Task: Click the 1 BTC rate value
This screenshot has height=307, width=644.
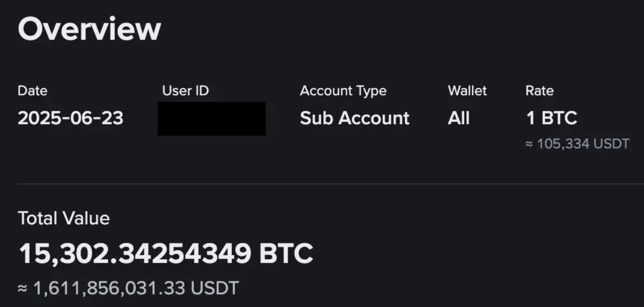Action: click(552, 118)
